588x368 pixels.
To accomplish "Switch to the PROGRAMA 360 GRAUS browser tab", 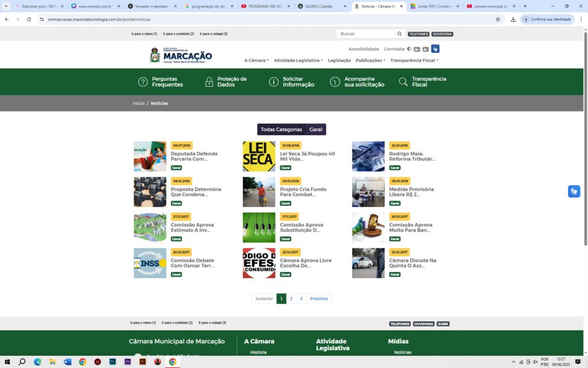I will [x=266, y=6].
